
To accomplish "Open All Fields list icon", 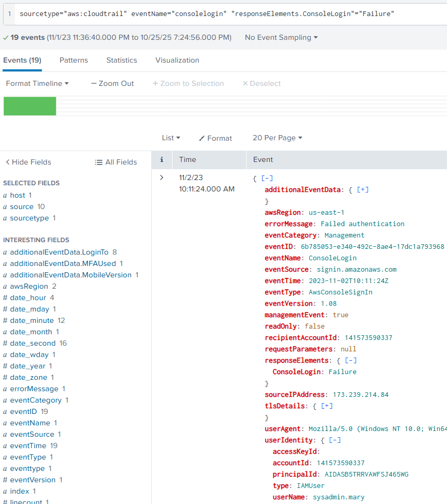I will pos(98,162).
